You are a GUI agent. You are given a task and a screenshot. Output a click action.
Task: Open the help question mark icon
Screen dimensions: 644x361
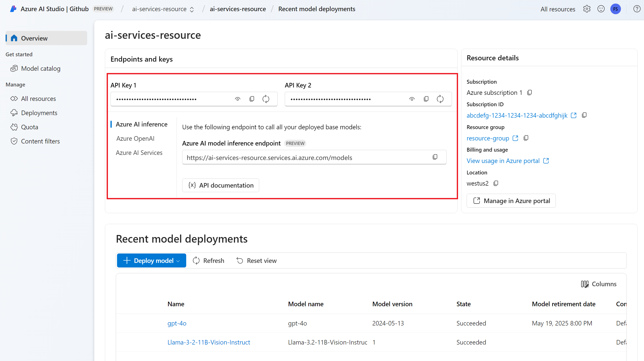pyautogui.click(x=637, y=9)
